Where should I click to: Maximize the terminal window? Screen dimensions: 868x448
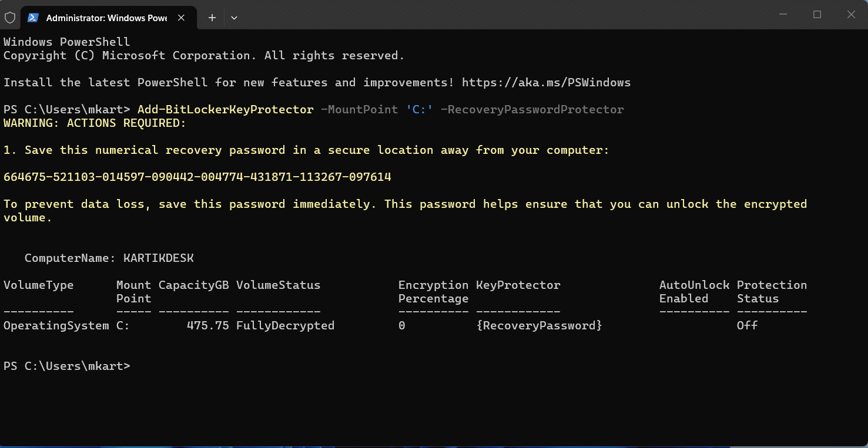coord(817,15)
